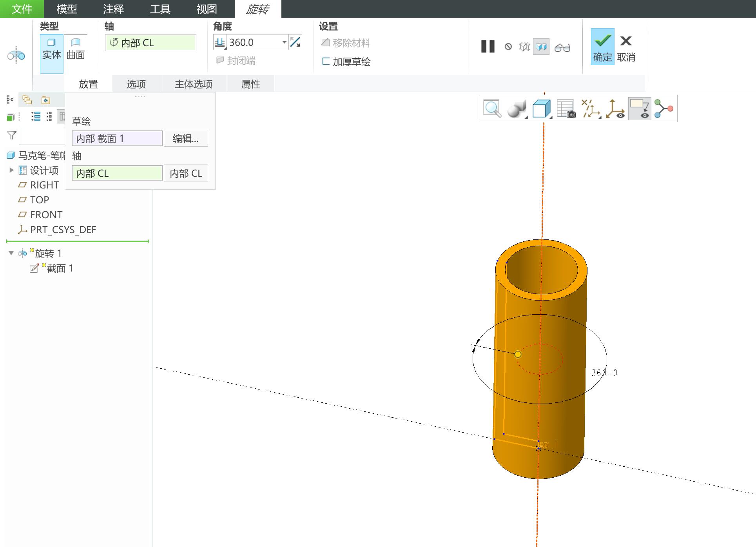The image size is (756, 547).
Task: Click the yellow angle drag handle
Action: pyautogui.click(x=518, y=354)
